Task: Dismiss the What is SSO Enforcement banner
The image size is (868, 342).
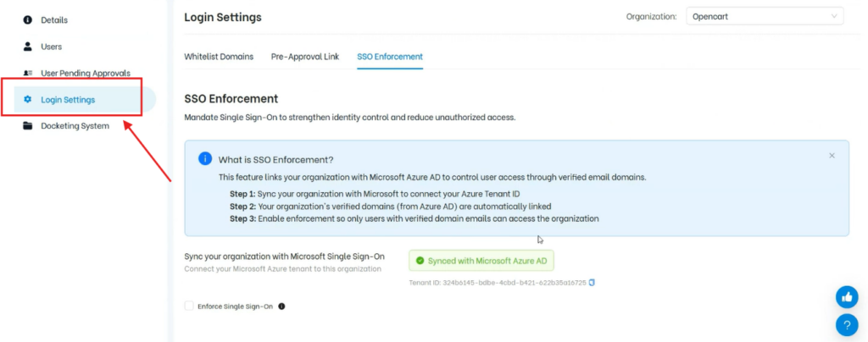Action: [x=832, y=156]
